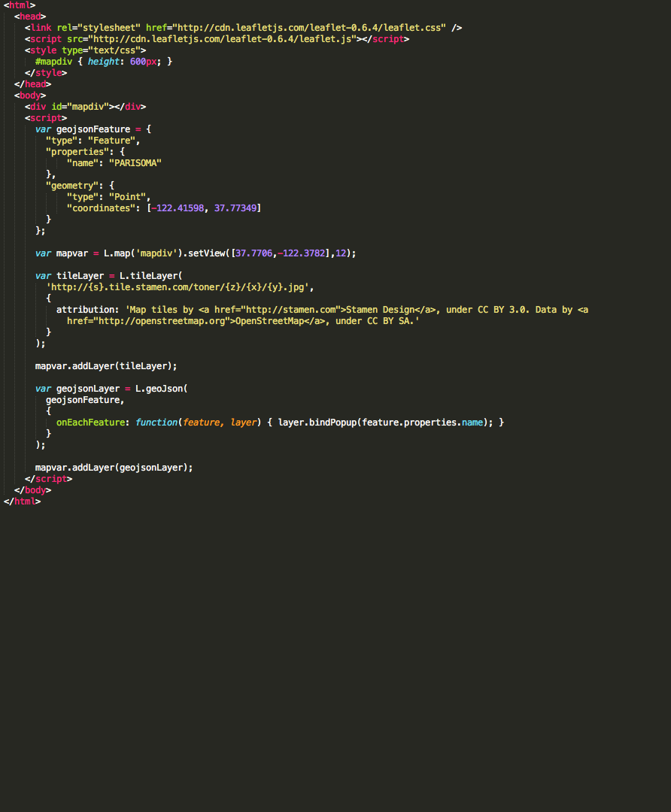Click the geojsonFeature variable declaration name

[x=93, y=129]
